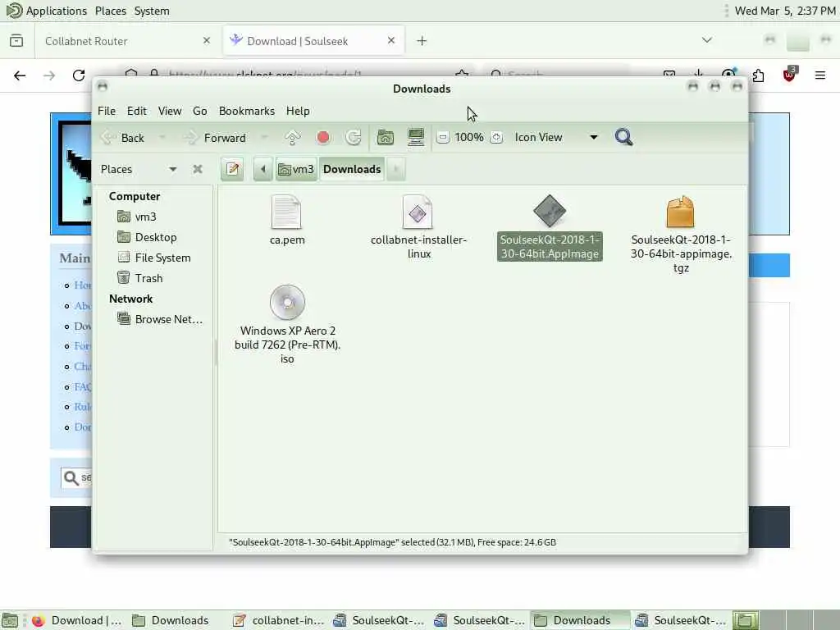Select the SoulseekQt AppImage file icon

(x=550, y=211)
